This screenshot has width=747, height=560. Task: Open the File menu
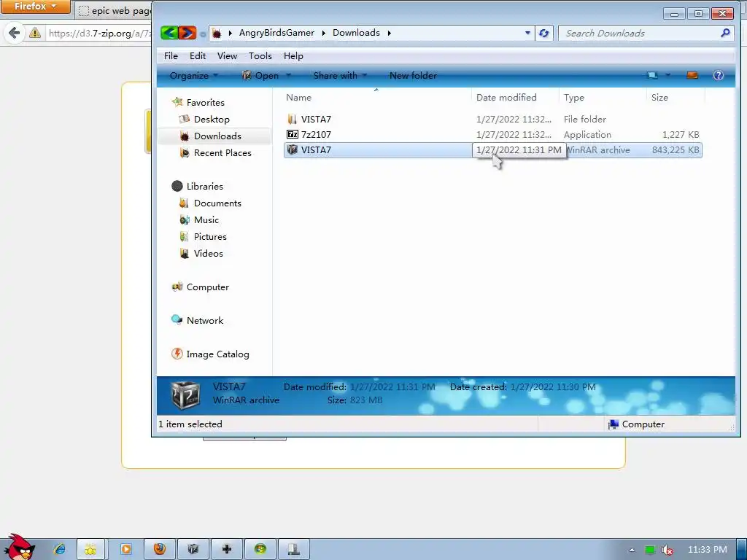coord(171,56)
